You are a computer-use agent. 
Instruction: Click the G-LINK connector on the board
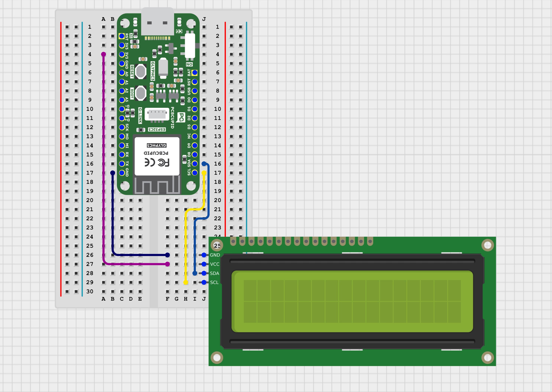click(x=157, y=114)
